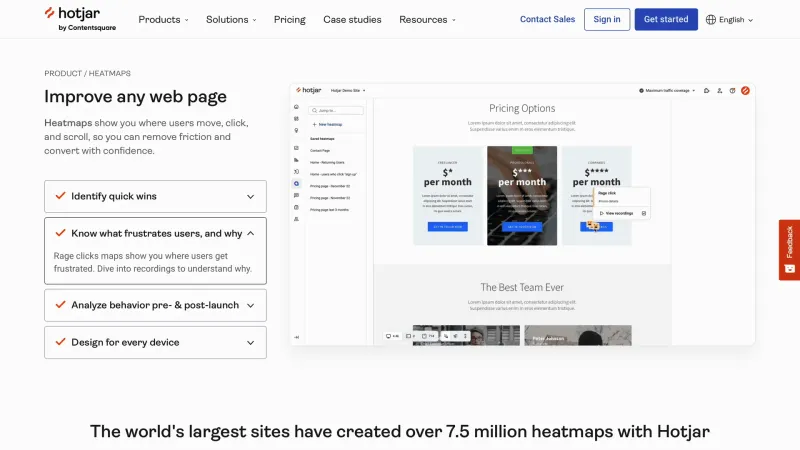Collapse the demo sidebar with arrow icon
Screen dimensions: 800x450
pos(296,337)
